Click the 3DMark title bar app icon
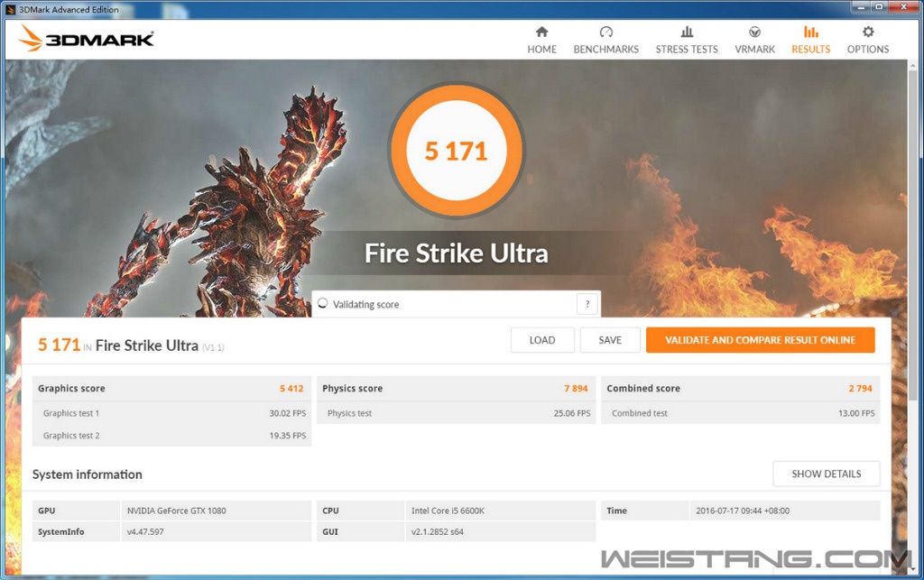Screen dimensions: 924x580 [10, 9]
